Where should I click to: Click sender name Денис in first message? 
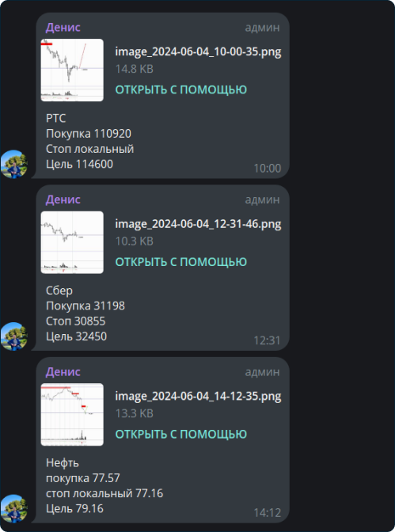63,27
